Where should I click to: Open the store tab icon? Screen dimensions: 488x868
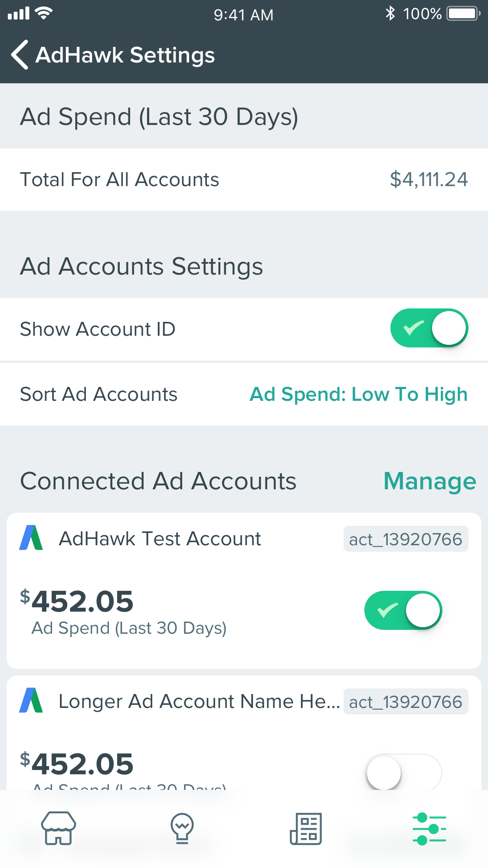[x=58, y=828]
